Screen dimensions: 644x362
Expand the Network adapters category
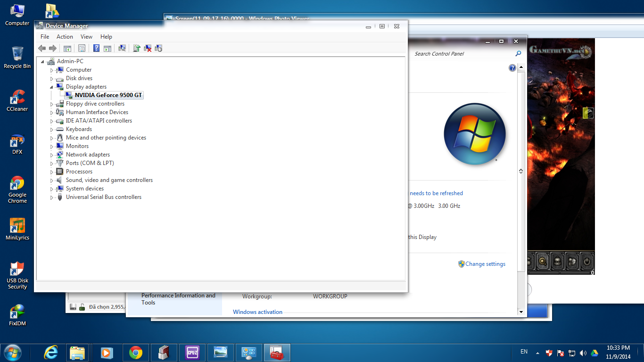[x=52, y=155]
